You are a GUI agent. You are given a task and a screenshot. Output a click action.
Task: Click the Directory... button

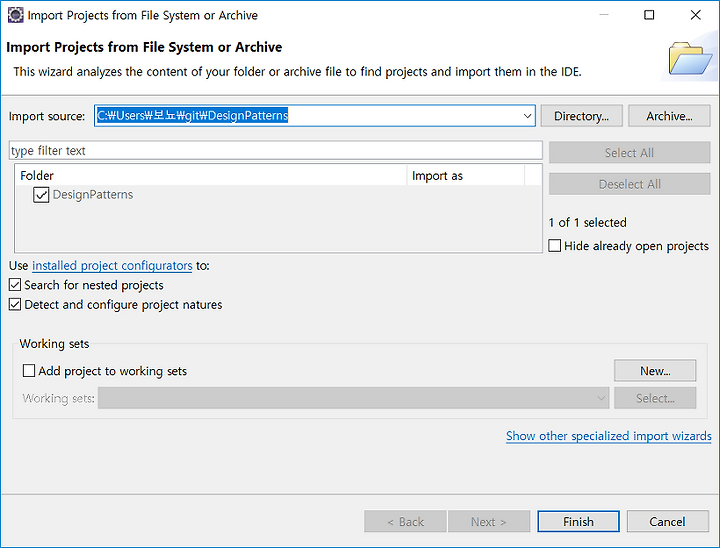(x=581, y=116)
